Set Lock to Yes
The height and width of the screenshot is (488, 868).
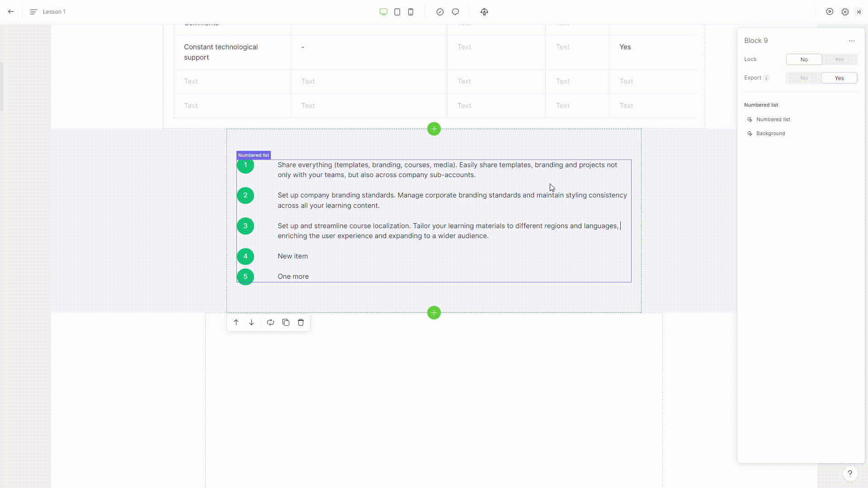(839, 60)
